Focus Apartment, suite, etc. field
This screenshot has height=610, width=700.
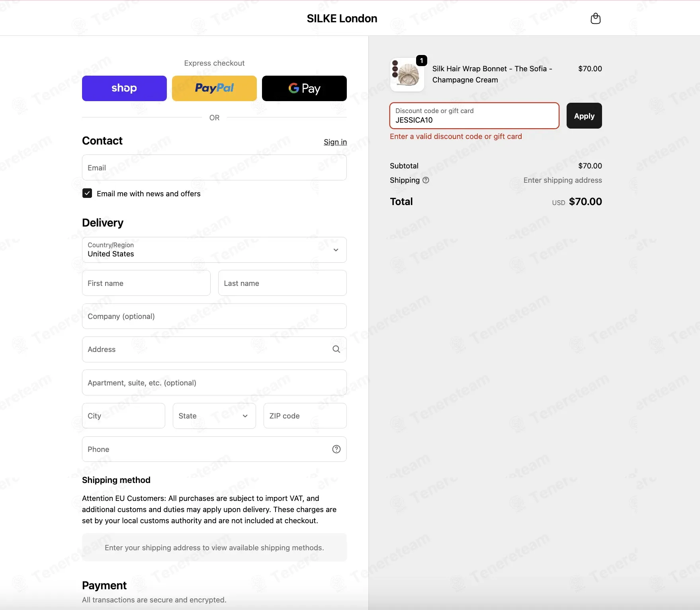[214, 383]
